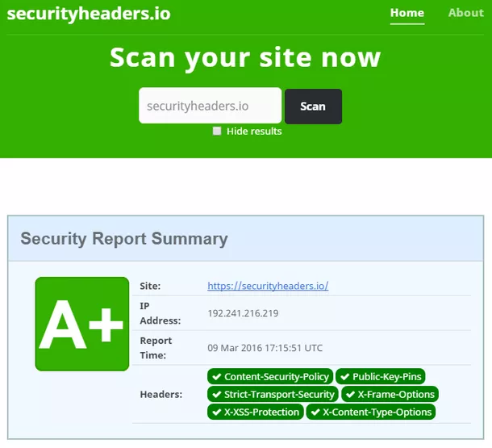This screenshot has height=448, width=492.
Task: Select the X-Content-Type-Options header badge
Action: point(370,412)
